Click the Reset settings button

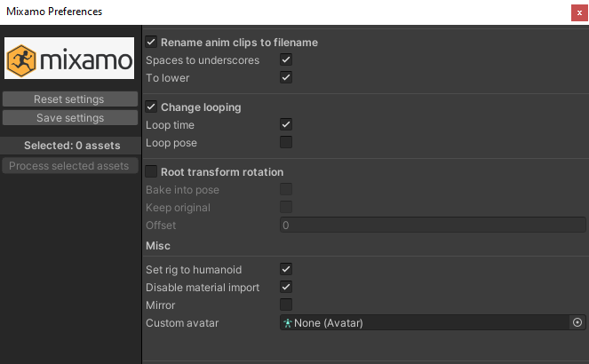pyautogui.click(x=70, y=99)
